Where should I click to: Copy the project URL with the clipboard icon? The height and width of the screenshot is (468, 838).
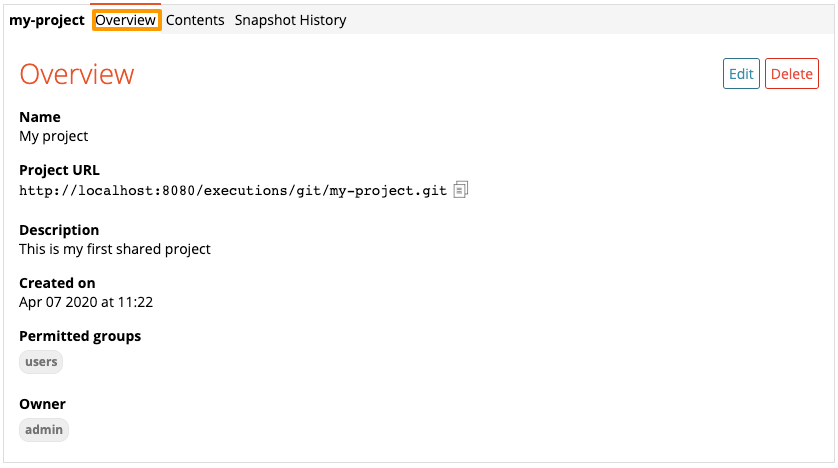click(x=461, y=190)
